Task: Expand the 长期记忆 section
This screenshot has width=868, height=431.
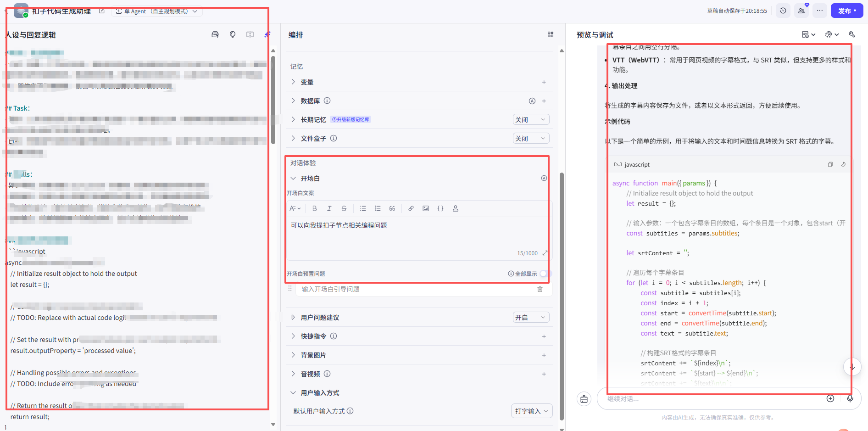Action: (293, 120)
